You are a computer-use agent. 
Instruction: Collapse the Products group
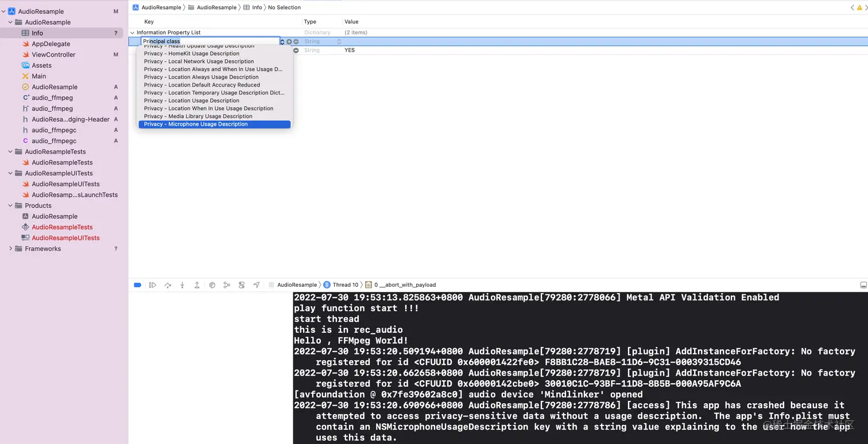pos(10,205)
